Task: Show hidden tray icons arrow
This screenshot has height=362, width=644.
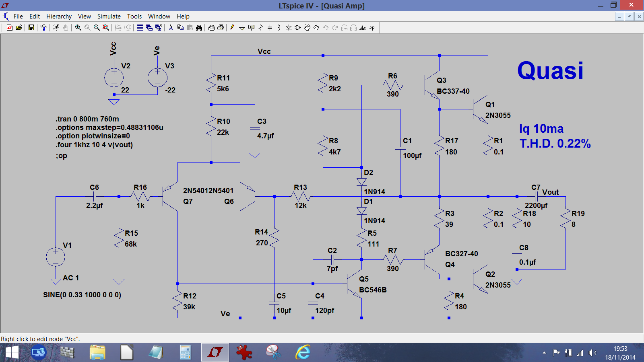Action: coord(545,353)
